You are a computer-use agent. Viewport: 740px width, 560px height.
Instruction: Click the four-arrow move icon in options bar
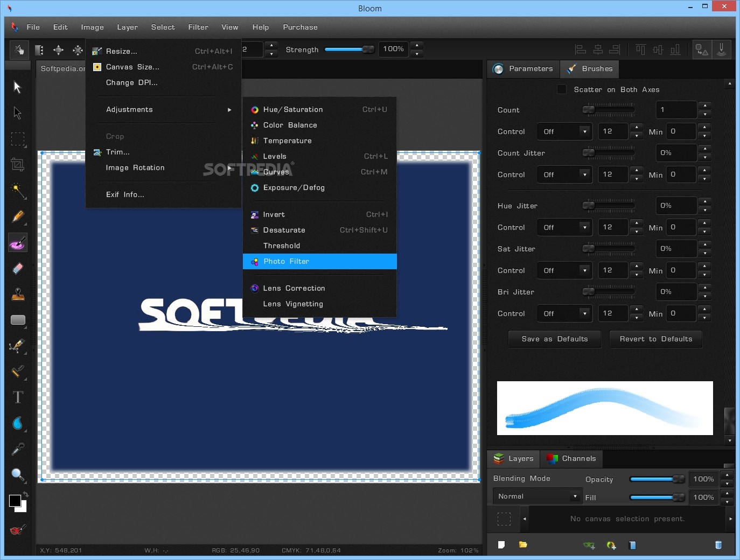pos(58,50)
